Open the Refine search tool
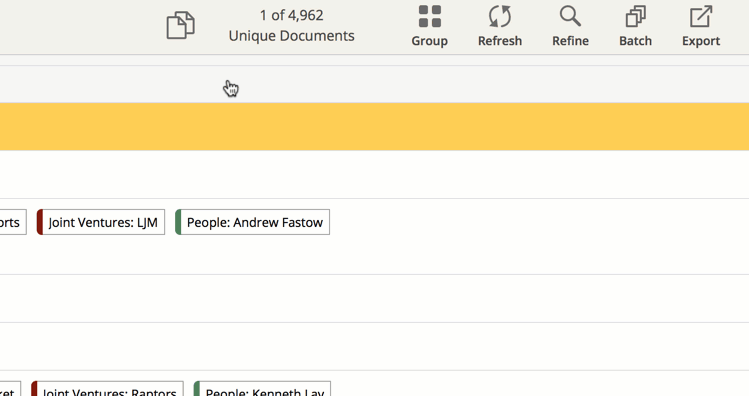The image size is (749, 396). coord(570,26)
